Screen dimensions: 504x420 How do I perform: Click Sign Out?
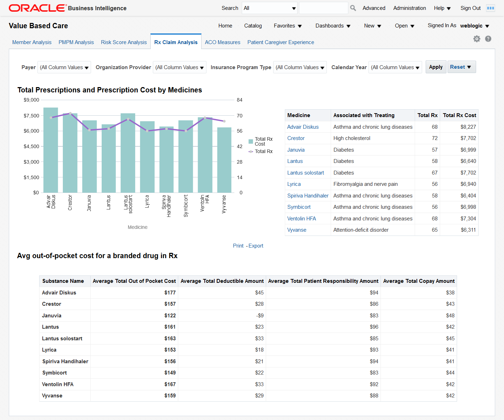click(470, 8)
